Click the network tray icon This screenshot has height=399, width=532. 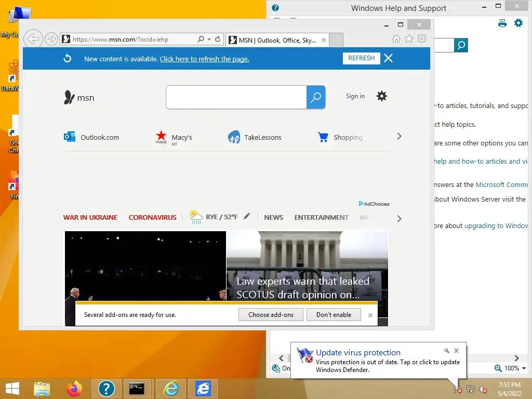pyautogui.click(x=471, y=389)
